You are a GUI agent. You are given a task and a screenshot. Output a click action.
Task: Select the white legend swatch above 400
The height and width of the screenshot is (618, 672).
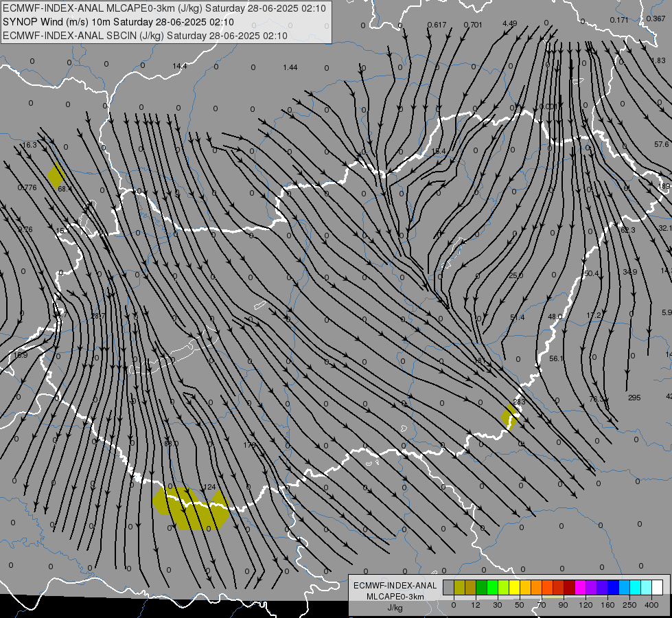(658, 587)
